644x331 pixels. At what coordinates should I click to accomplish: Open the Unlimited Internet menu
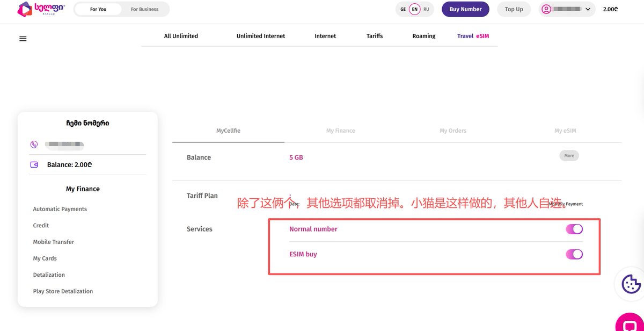[x=261, y=36]
